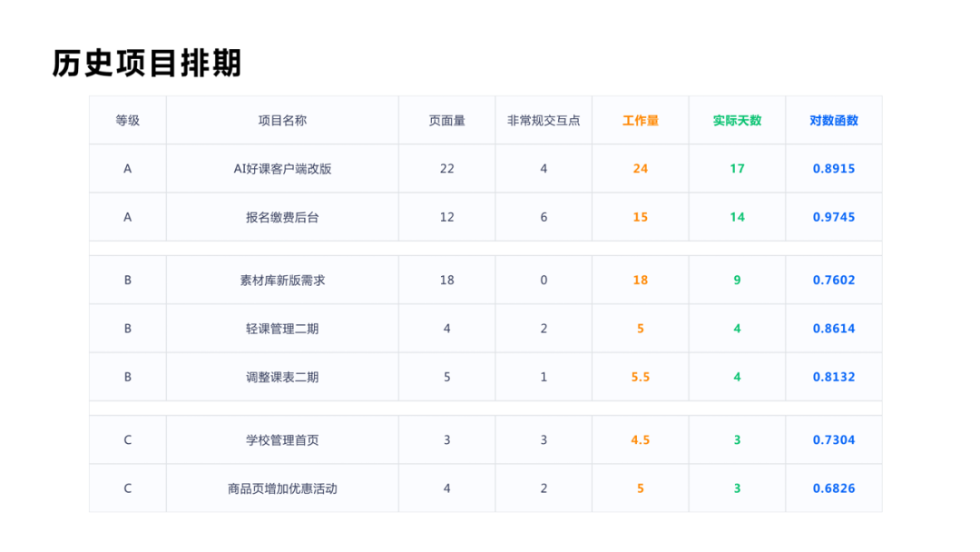Image resolution: width=980 pixels, height=552 pixels.
Task: Select grade A in 报名缴费后台 row
Action: pos(128,218)
